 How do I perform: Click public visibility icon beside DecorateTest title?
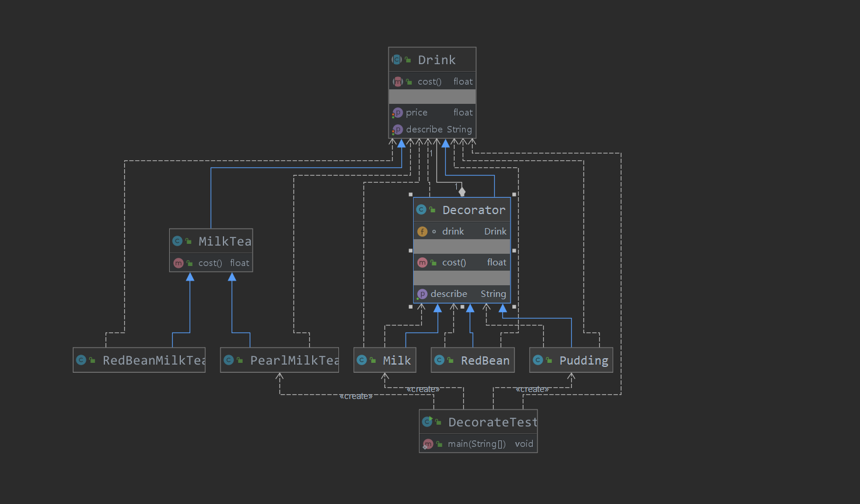tap(438, 422)
